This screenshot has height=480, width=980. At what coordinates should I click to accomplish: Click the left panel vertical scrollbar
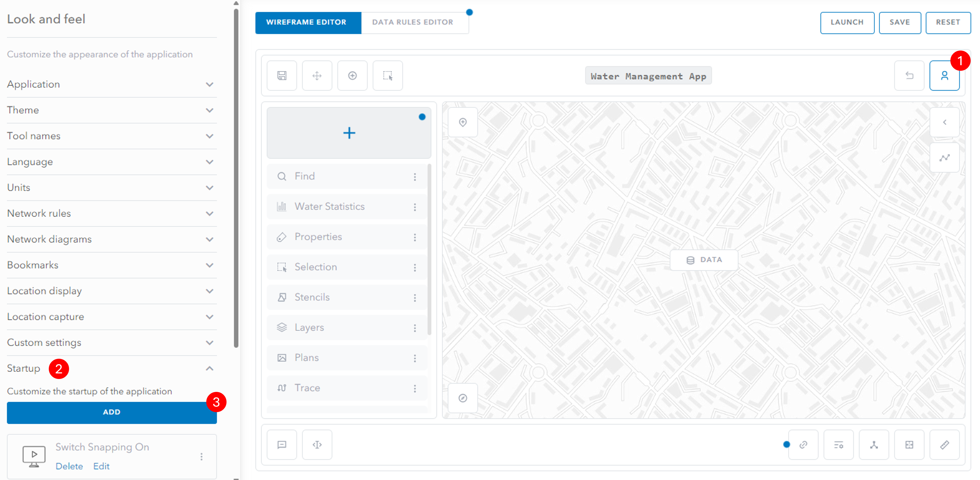tap(236, 179)
